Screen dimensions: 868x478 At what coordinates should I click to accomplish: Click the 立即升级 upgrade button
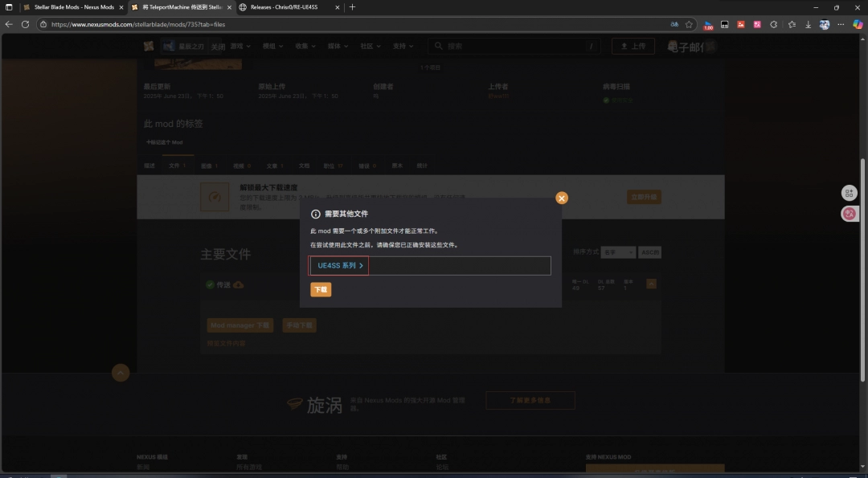click(643, 196)
